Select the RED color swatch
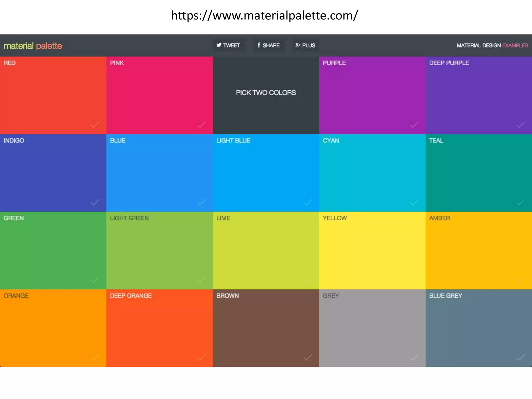This screenshot has width=532, height=399. pos(53,95)
